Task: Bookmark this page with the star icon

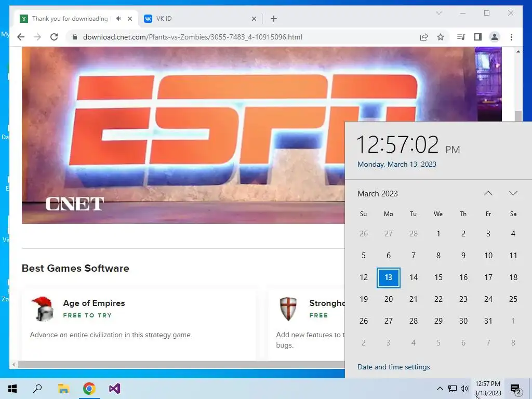Action: pos(441,37)
